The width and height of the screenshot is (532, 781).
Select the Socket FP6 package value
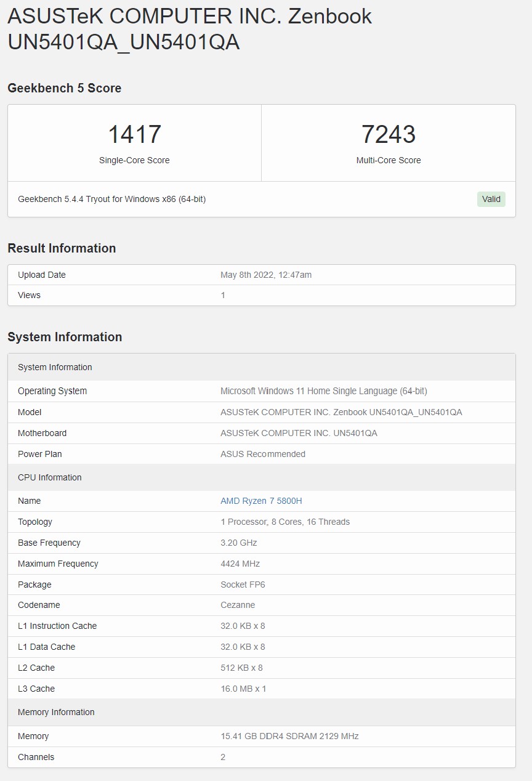(243, 585)
